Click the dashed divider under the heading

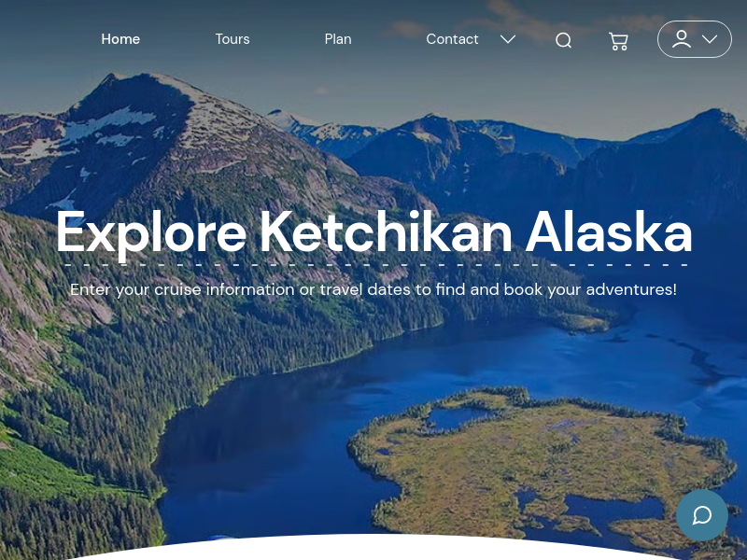(x=376, y=265)
